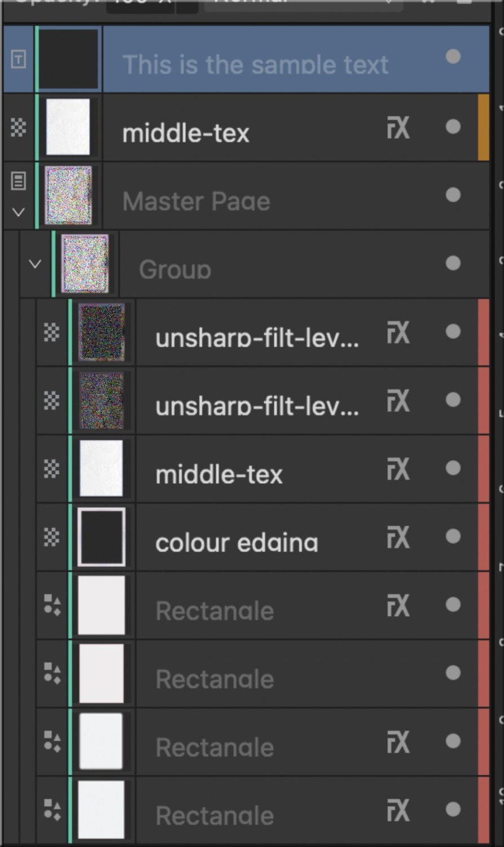This screenshot has height=847, width=504.
Task: Select the Group layer by its name
Action: pos(175,270)
